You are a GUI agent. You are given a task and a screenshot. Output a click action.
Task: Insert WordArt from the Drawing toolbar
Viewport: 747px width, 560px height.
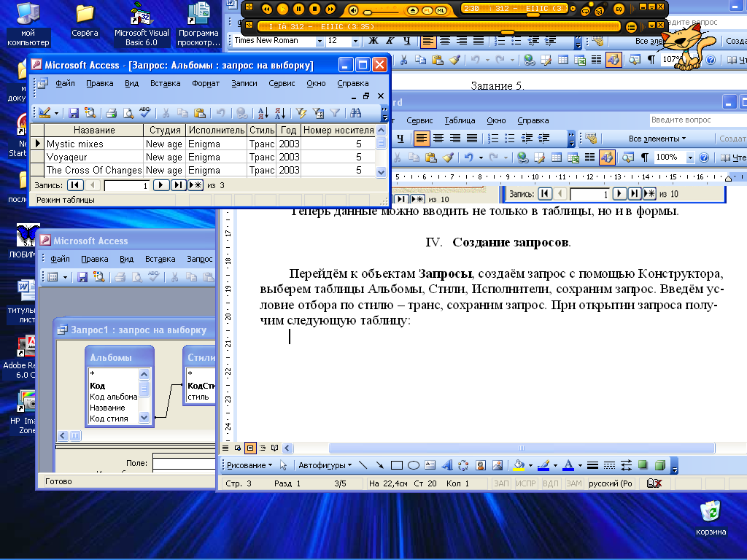447,465
